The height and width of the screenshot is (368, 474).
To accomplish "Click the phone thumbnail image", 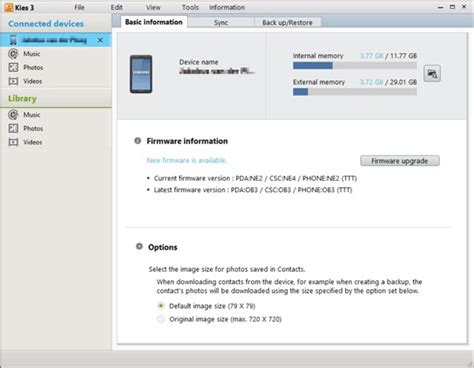I will click(x=141, y=74).
